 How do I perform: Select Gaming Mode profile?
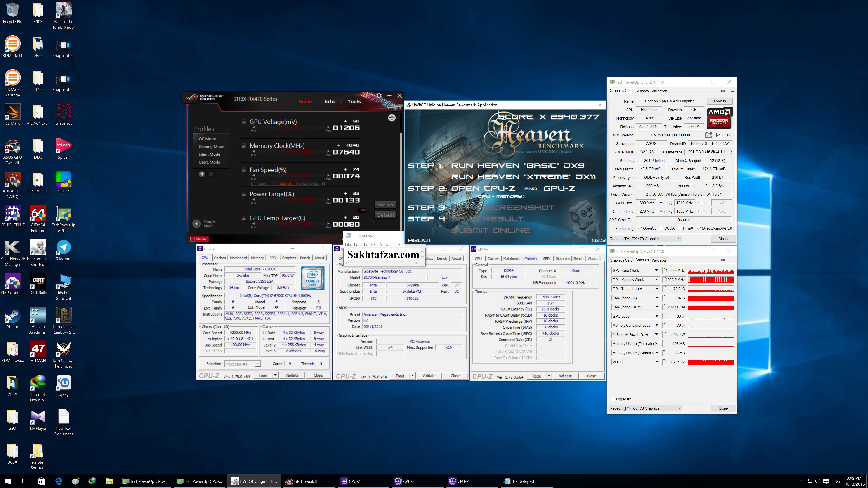coord(211,146)
